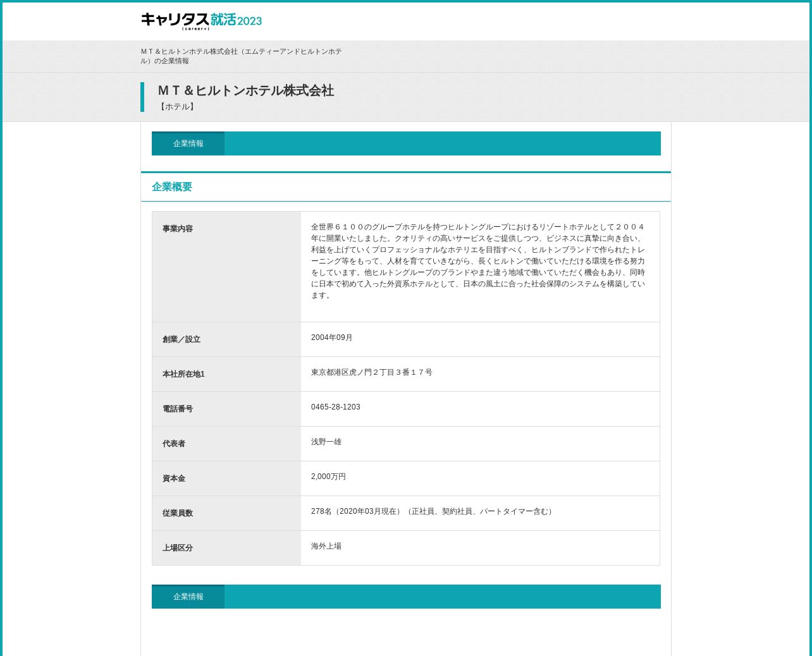Click the representative name 浅野一雄
The width and height of the screenshot is (812, 656).
pos(326,442)
